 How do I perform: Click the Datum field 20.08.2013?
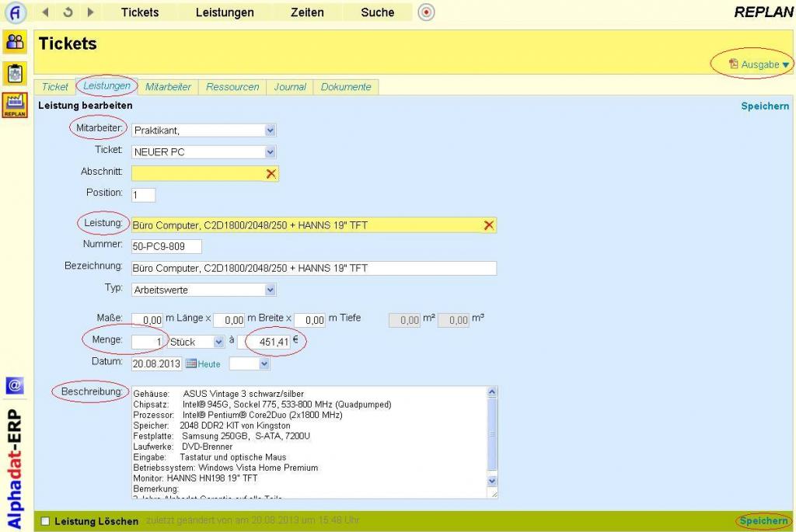click(x=156, y=363)
